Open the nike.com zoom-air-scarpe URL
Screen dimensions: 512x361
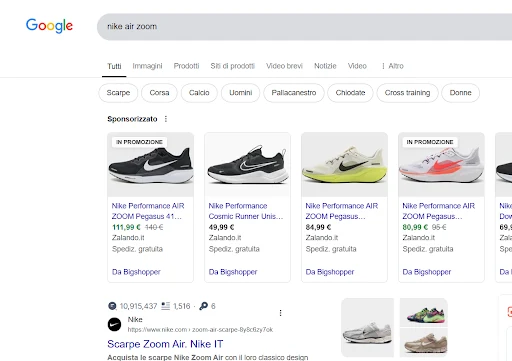tap(200, 330)
